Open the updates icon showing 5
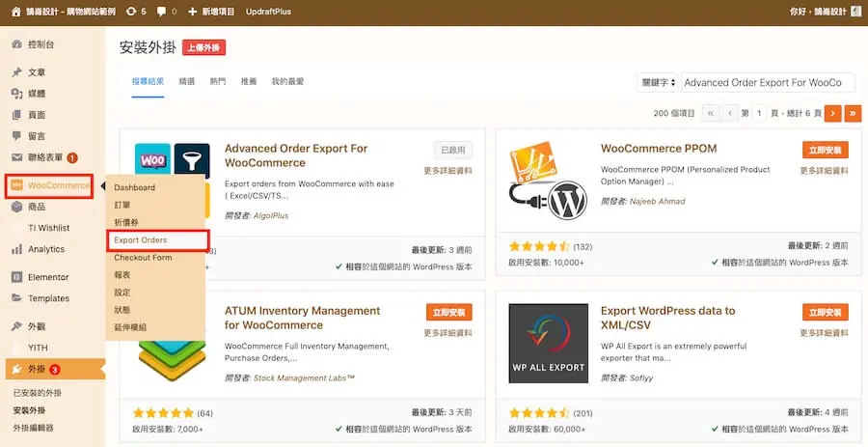This screenshot has width=868, height=447. coord(131,12)
